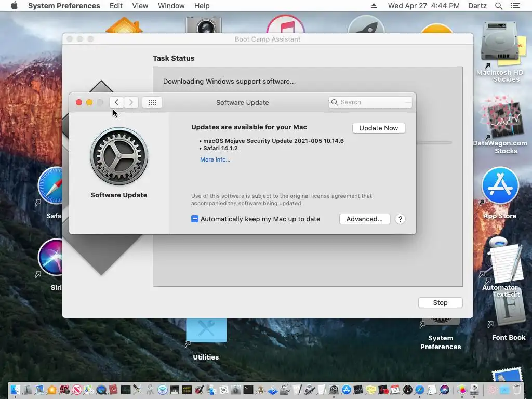The image size is (532, 399).
Task: Click the Dartz user name in menu bar
Action: coord(477,6)
